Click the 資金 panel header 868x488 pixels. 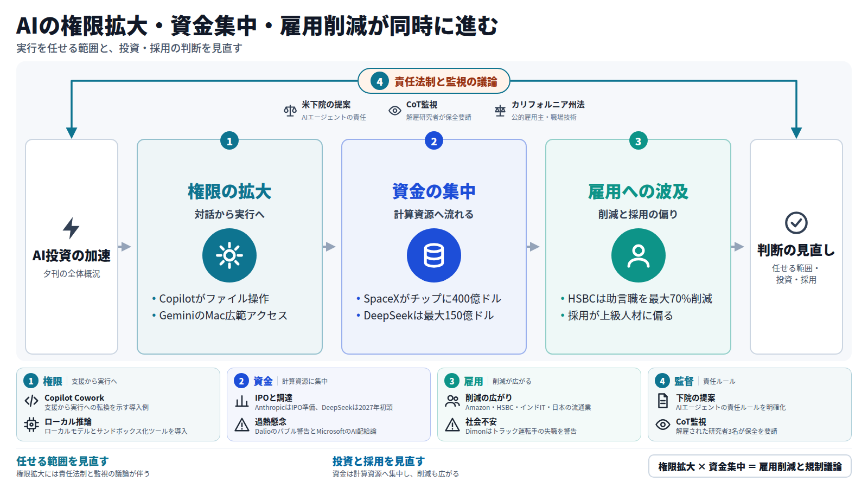tap(263, 381)
